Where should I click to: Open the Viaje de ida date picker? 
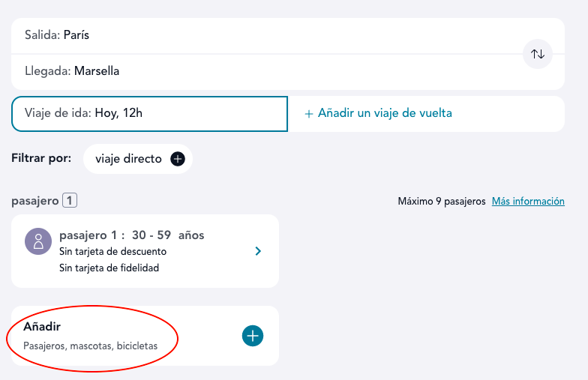tap(150, 114)
